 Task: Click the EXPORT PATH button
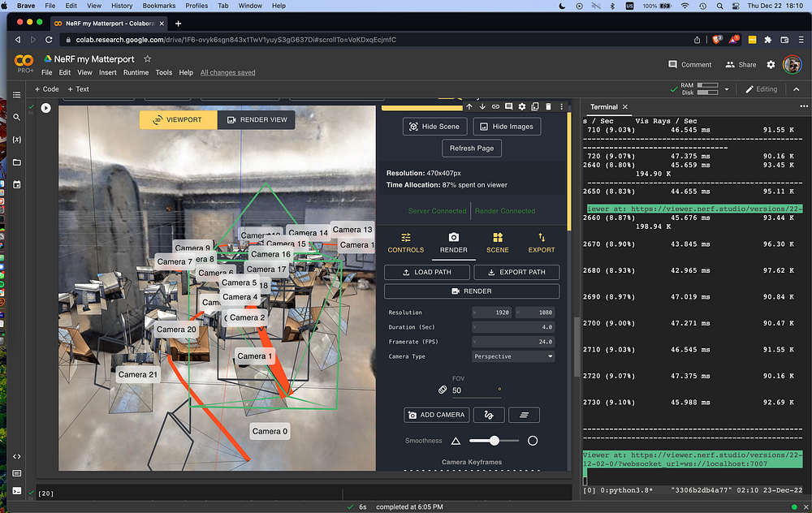[516, 272]
